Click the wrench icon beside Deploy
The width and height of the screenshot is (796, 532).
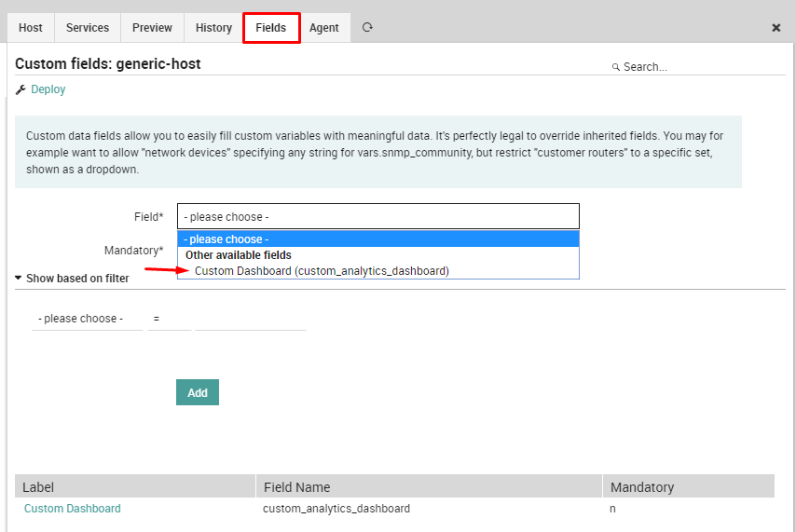click(x=21, y=89)
